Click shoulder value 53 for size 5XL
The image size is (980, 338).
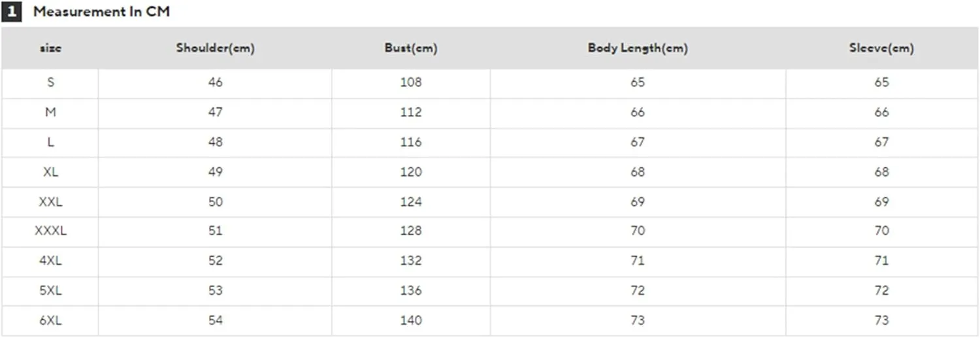tap(215, 290)
